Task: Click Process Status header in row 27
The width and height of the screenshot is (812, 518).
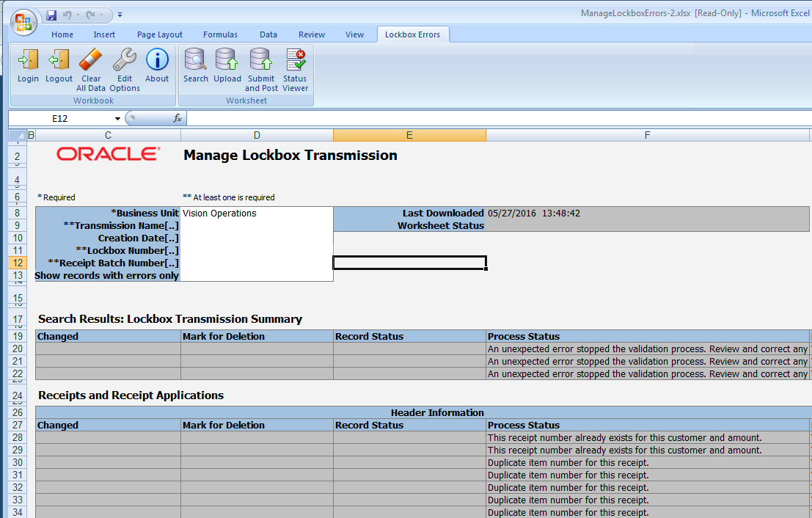Action: coord(647,426)
